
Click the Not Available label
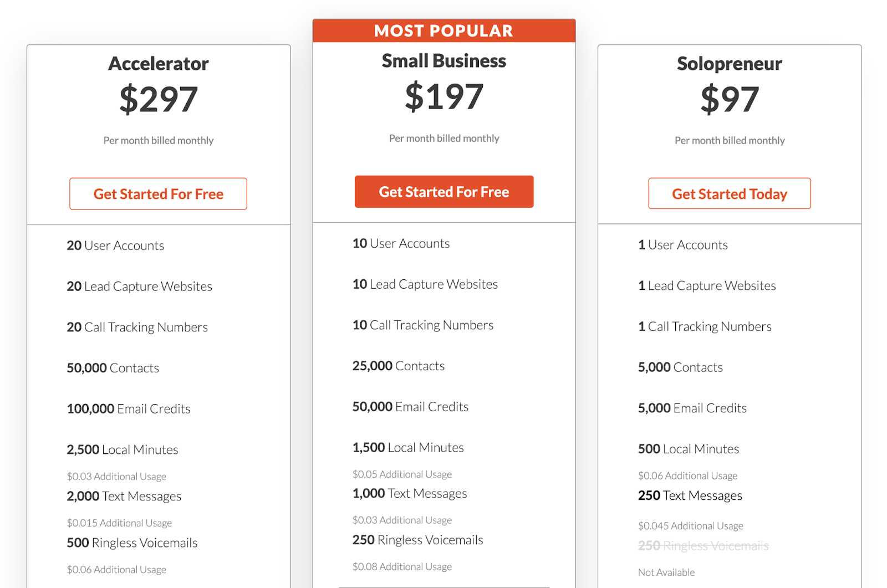point(666,572)
